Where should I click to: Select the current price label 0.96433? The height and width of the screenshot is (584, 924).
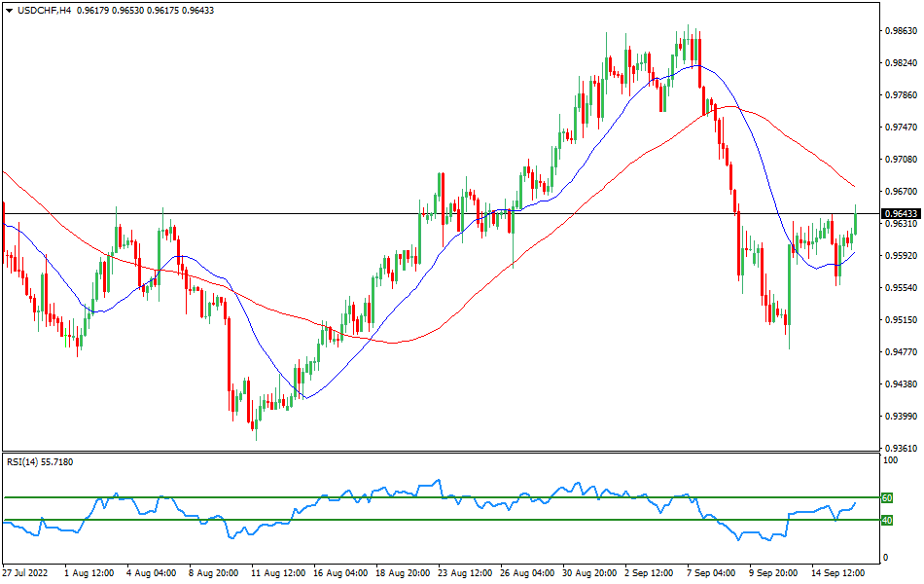pyautogui.click(x=900, y=213)
